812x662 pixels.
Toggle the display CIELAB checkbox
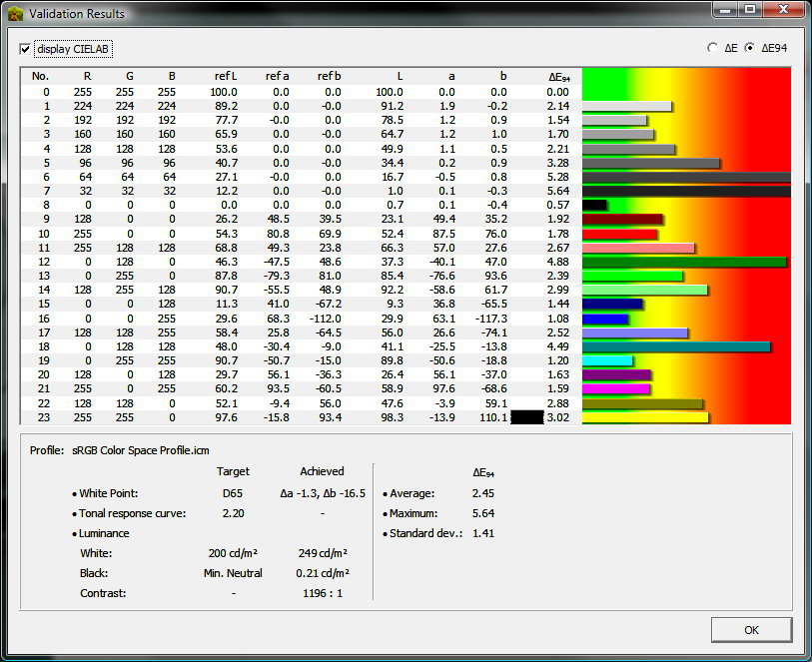(x=26, y=49)
